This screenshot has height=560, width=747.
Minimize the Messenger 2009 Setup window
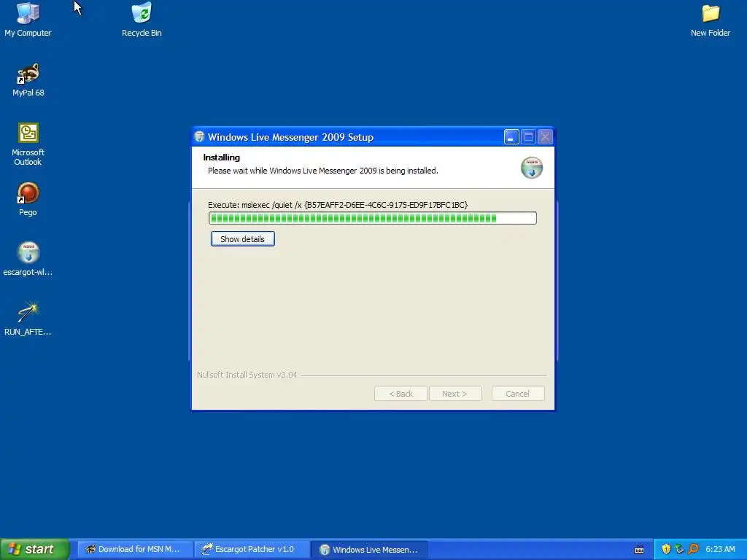(x=511, y=137)
